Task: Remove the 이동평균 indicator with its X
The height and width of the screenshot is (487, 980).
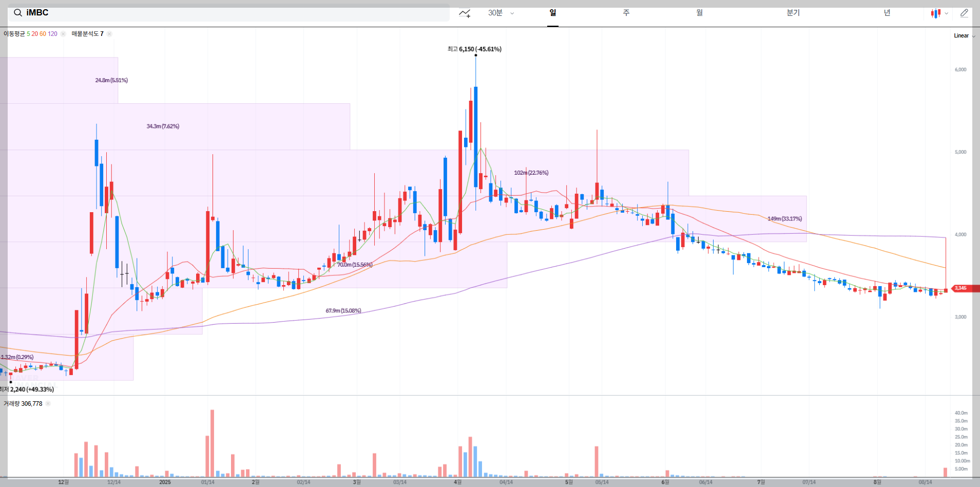Action: pos(63,34)
